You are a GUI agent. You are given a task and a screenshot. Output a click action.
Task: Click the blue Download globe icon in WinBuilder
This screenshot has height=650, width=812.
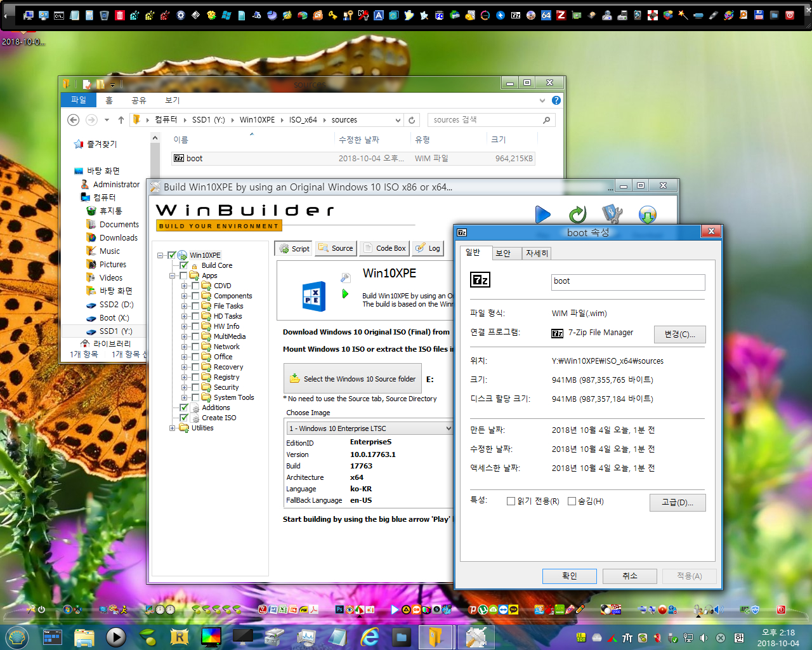coord(647,215)
